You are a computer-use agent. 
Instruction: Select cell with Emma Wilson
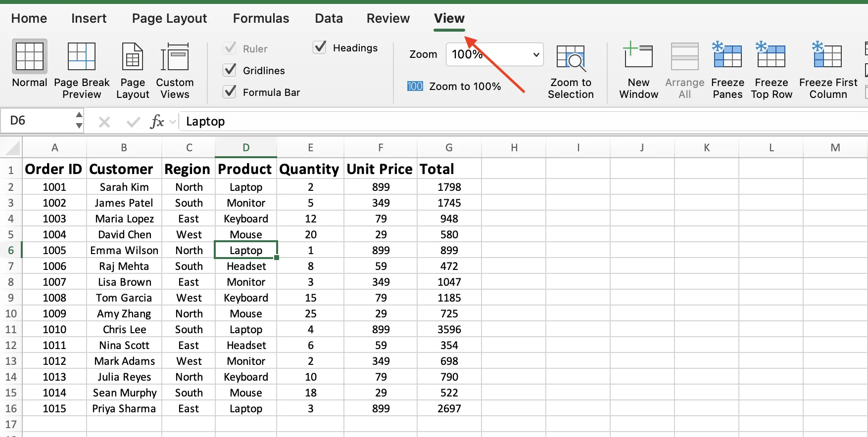point(124,250)
